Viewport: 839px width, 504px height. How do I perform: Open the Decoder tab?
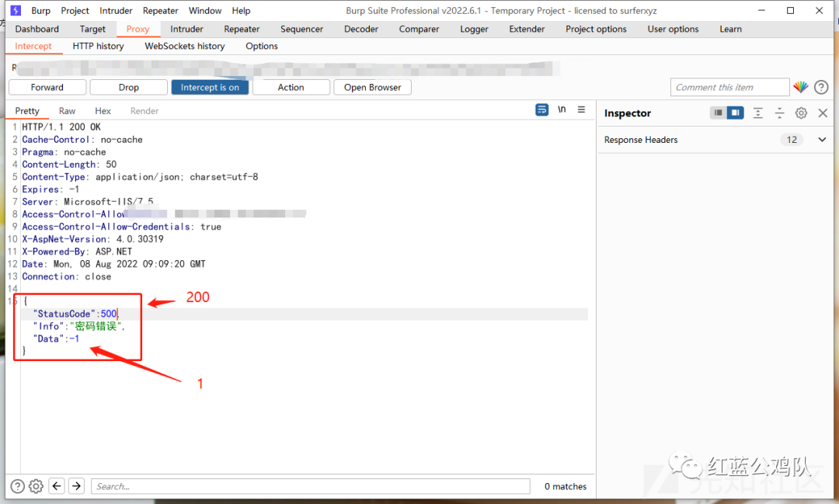coord(361,29)
